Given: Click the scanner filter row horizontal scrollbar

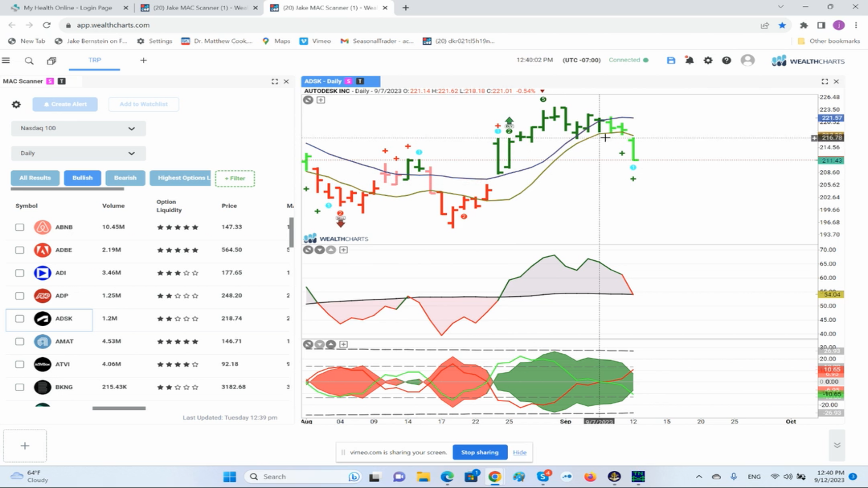Looking at the screenshot, I should (x=67, y=189).
